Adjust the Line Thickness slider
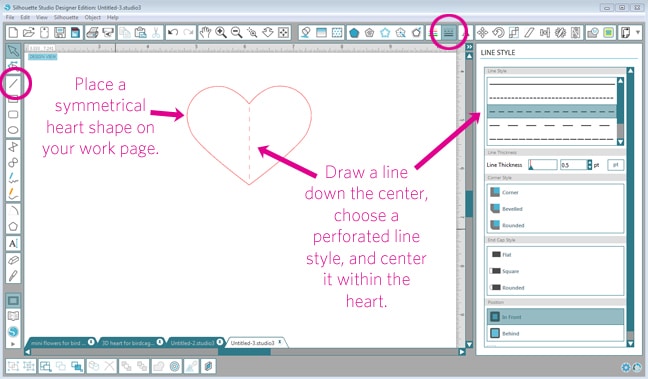 pos(543,165)
